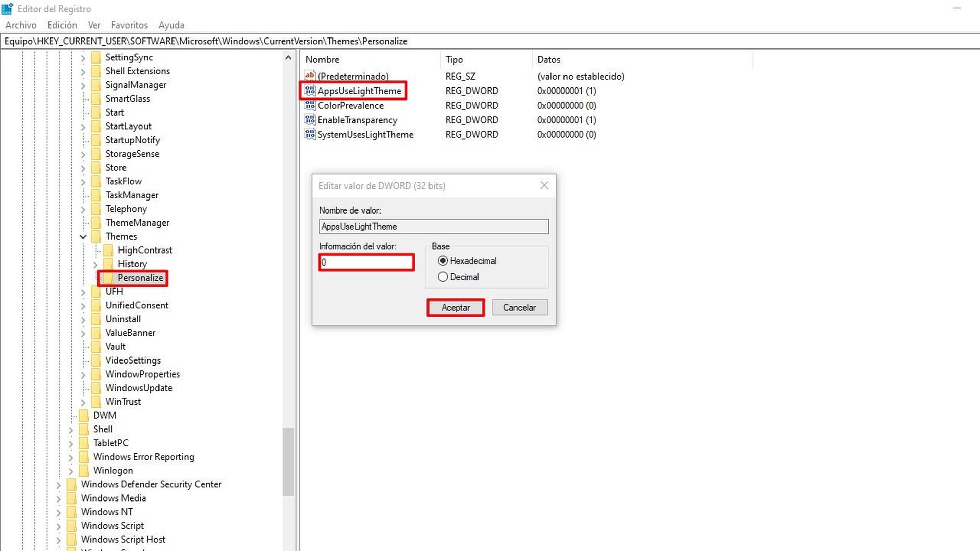Click the StartupNotify folder icon
The height and width of the screenshot is (551, 980).
pyautogui.click(x=96, y=140)
